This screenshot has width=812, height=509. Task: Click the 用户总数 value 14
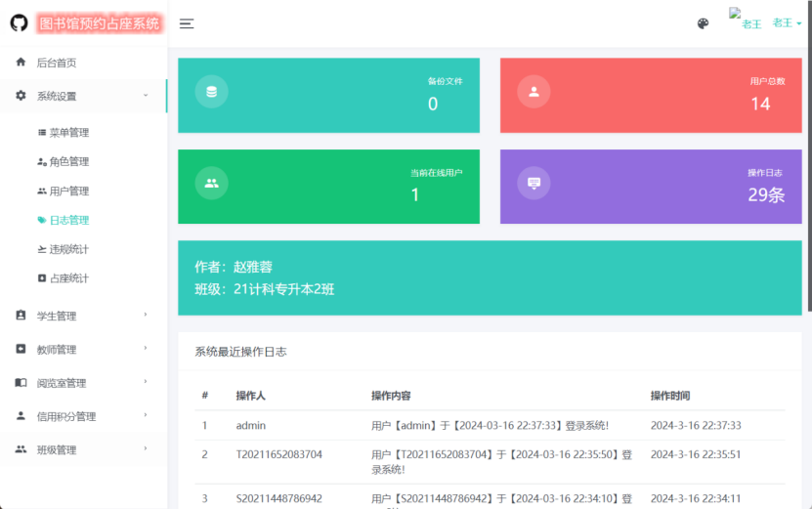click(761, 105)
